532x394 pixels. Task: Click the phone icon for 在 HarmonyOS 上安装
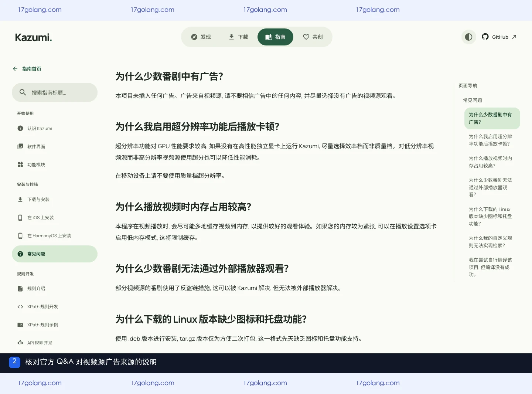20,235
